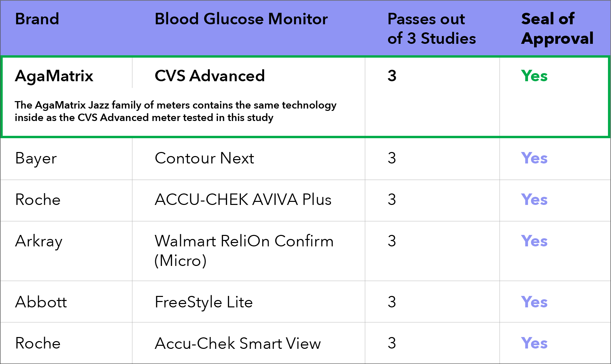Select the AgaMatrix Jazz family note text
The width and height of the screenshot is (611, 364).
tap(175, 111)
